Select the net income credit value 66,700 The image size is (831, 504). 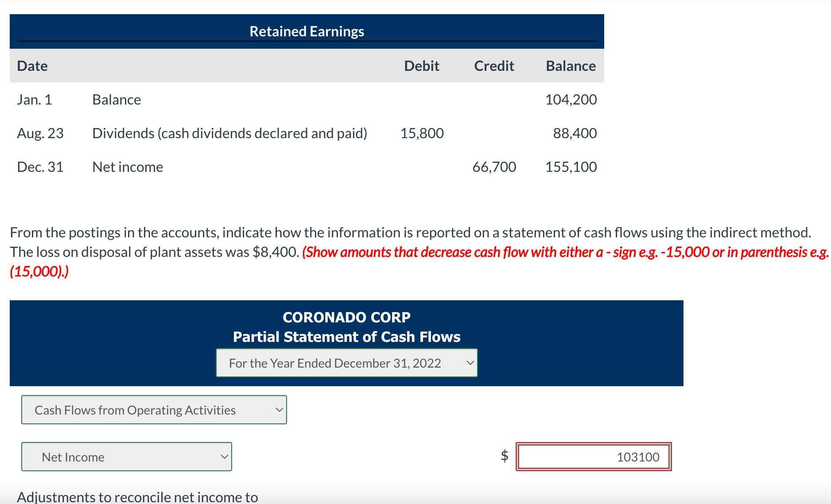494,167
